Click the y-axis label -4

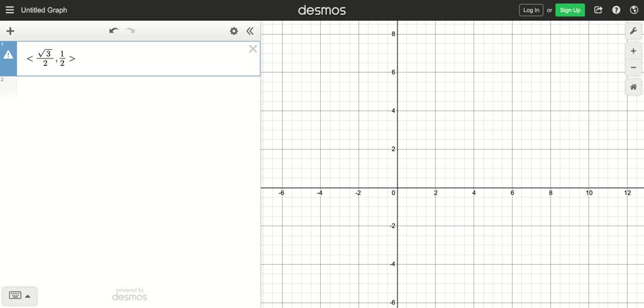tap(392, 264)
